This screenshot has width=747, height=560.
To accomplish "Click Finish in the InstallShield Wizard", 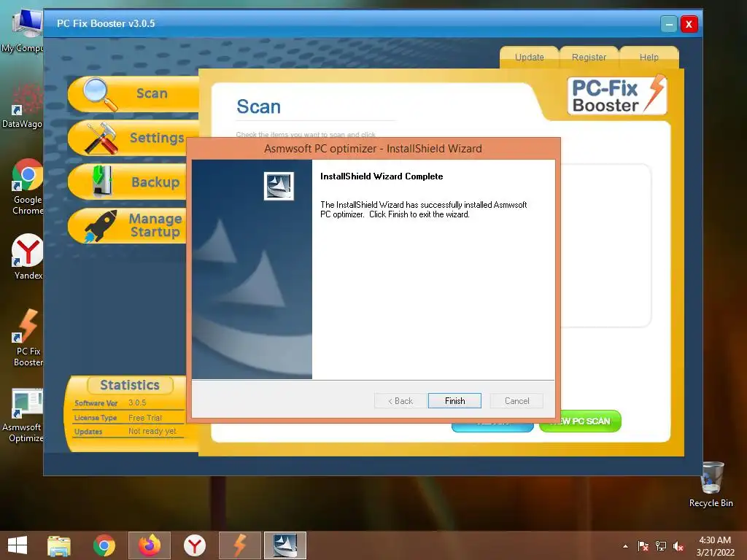I will pyautogui.click(x=454, y=401).
